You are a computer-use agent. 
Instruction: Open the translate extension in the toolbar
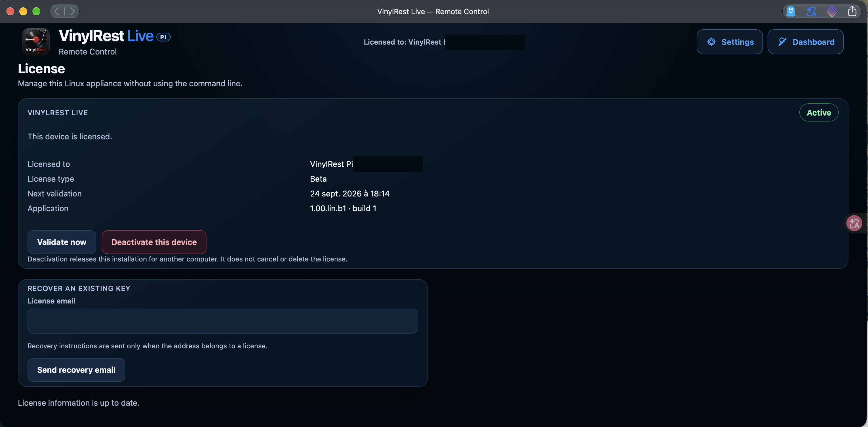811,11
